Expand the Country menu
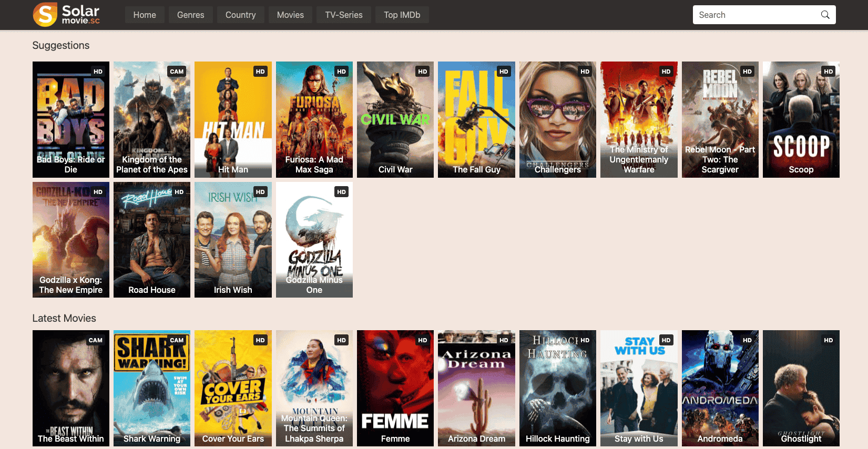868x449 pixels. pos(240,15)
